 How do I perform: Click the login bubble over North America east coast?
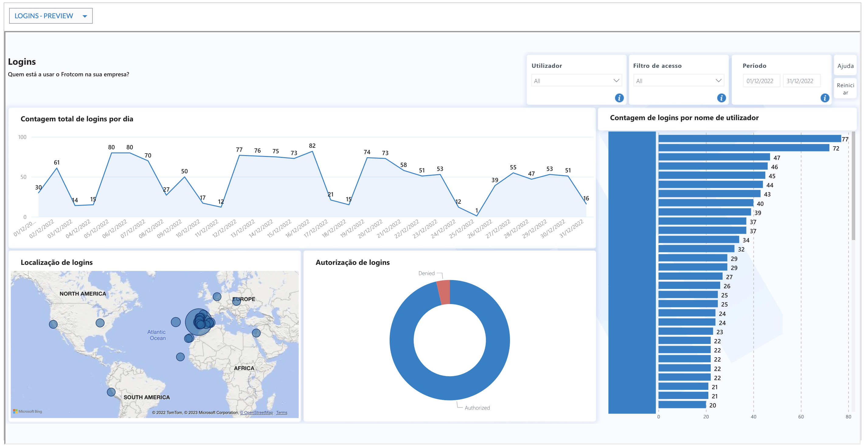[x=100, y=323]
